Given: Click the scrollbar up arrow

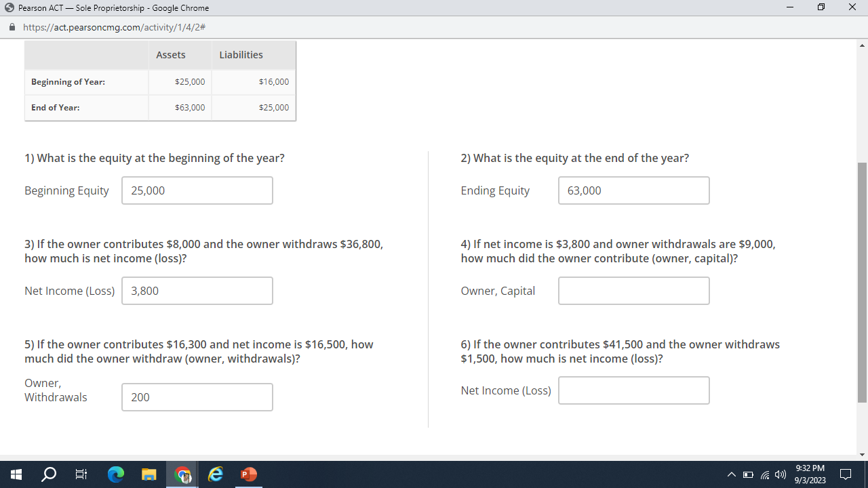Looking at the screenshot, I should coord(861,44).
